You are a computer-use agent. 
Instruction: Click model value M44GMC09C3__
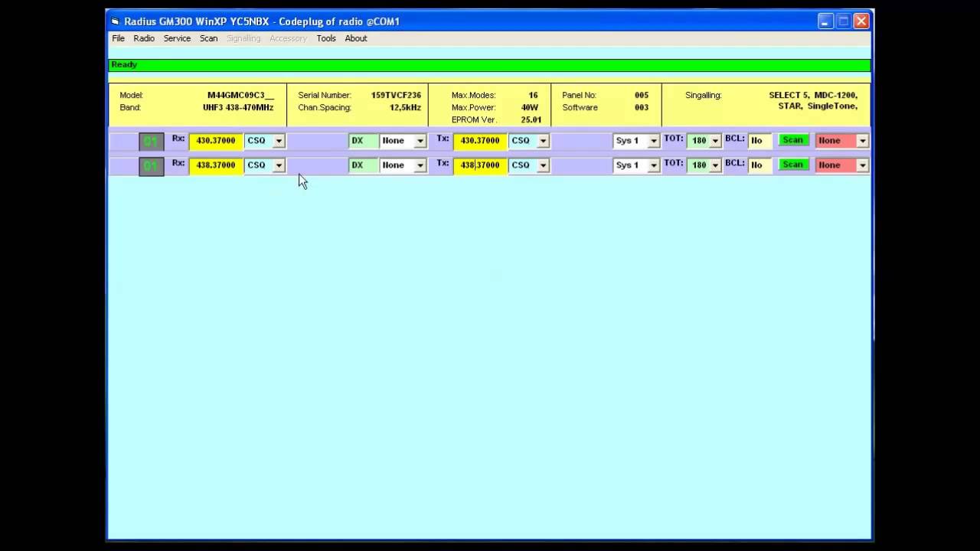(240, 96)
